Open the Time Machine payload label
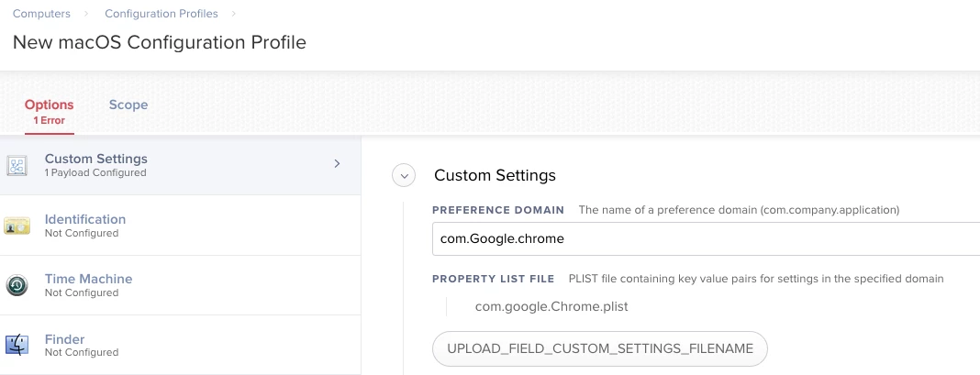980x375 pixels. [88, 279]
